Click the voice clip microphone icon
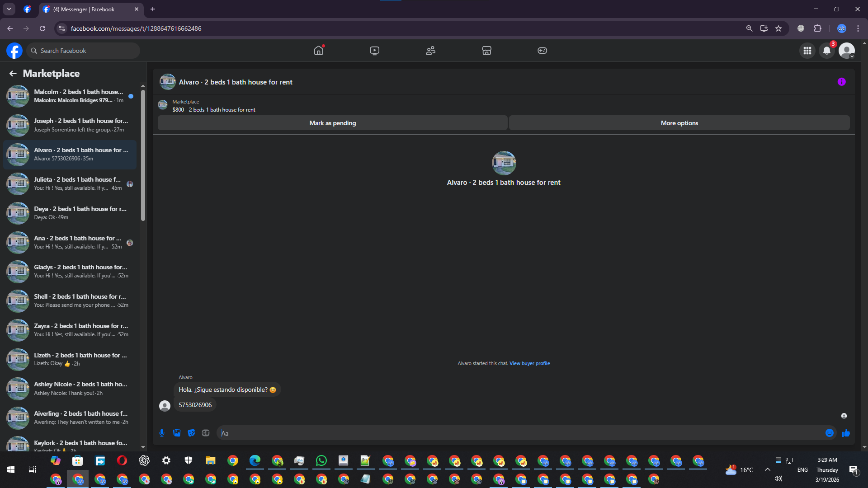The width and height of the screenshot is (868, 488). pos(162,433)
